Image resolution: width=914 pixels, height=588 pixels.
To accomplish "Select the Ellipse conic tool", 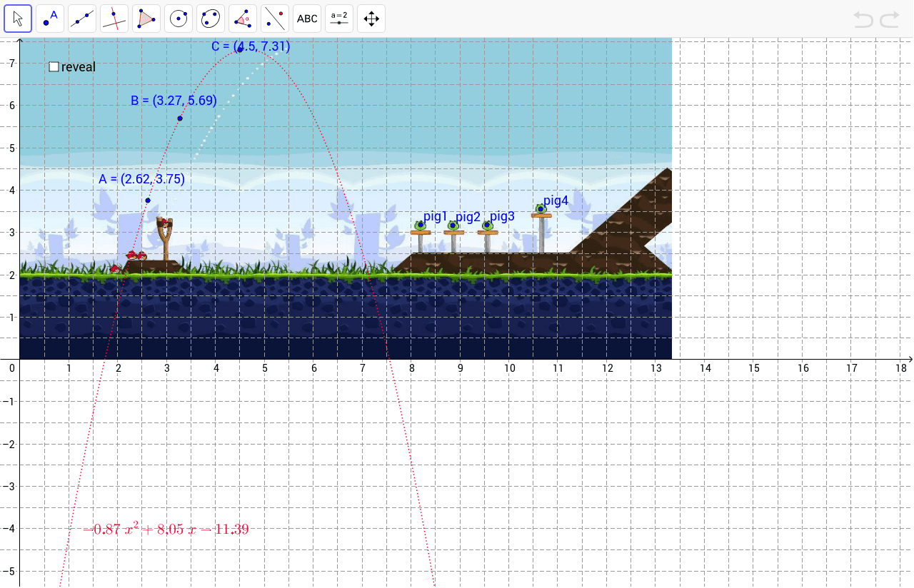I will 211,19.
